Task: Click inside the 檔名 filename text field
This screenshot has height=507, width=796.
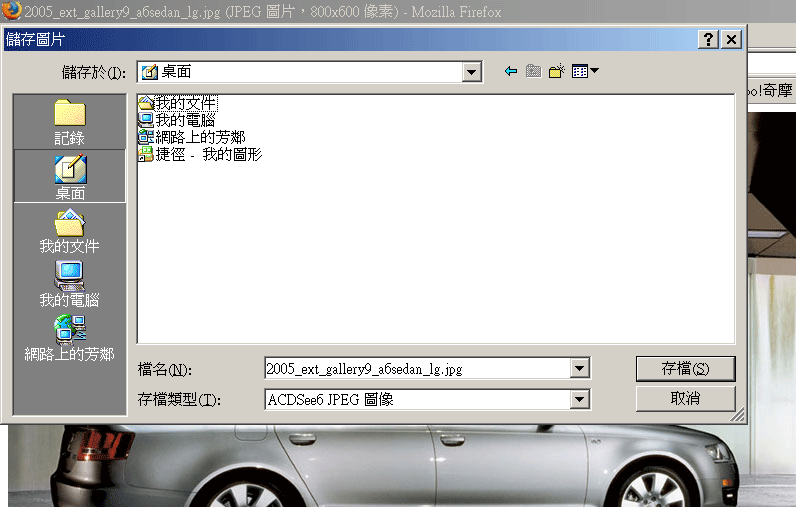Action: (415, 369)
